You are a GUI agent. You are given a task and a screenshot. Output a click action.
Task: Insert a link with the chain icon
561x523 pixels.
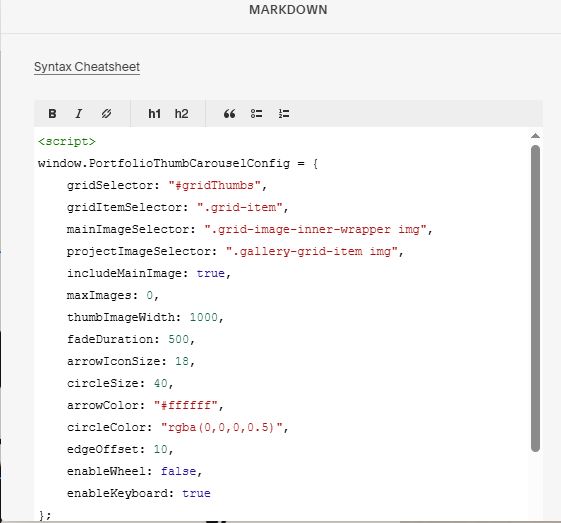click(106, 114)
